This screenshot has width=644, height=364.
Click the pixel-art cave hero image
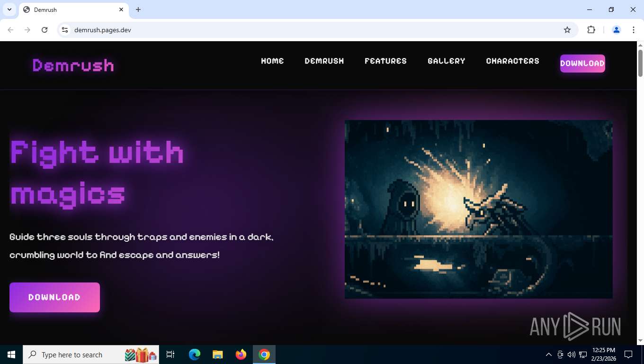pos(479,209)
